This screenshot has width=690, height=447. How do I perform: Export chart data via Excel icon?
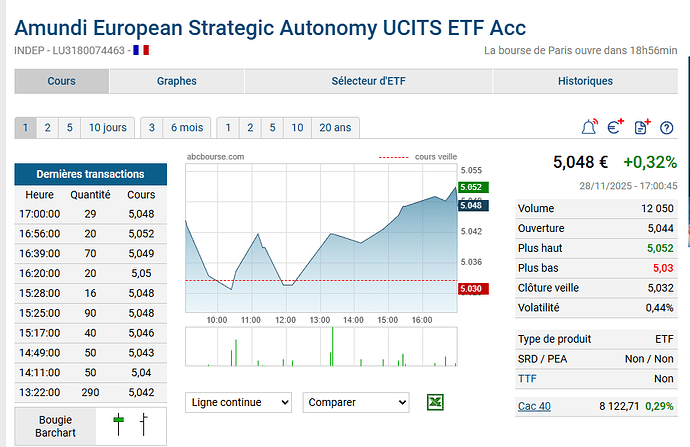coord(435,402)
